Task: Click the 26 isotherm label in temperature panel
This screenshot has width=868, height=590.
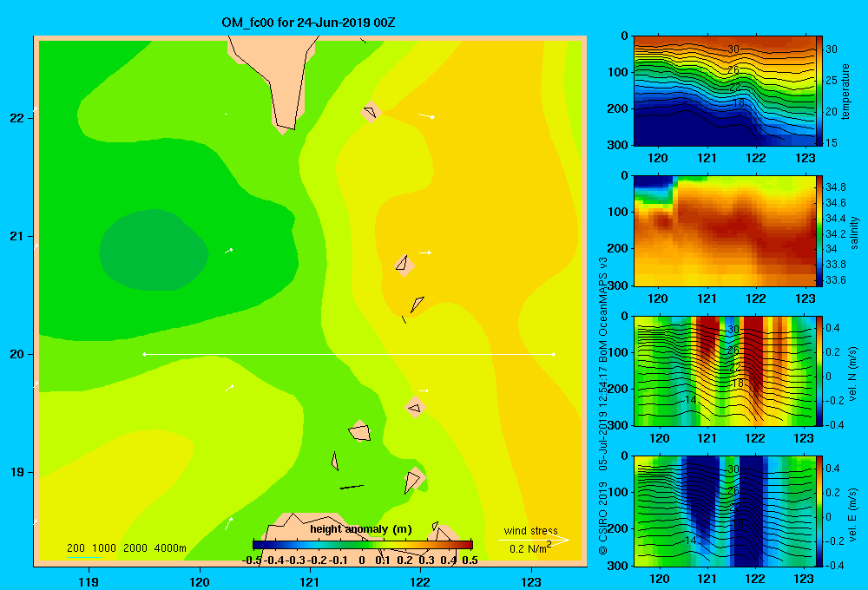Action: (733, 70)
